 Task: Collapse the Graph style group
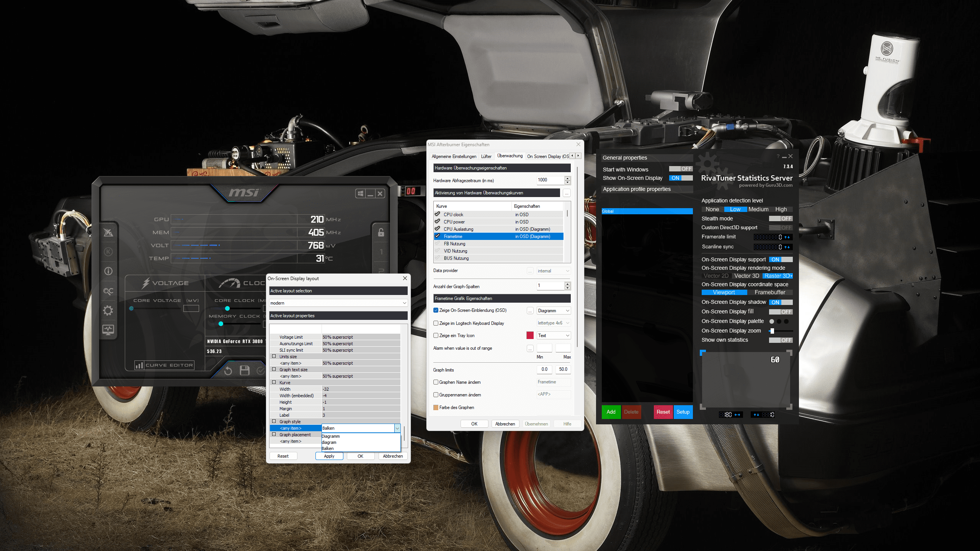tap(274, 421)
